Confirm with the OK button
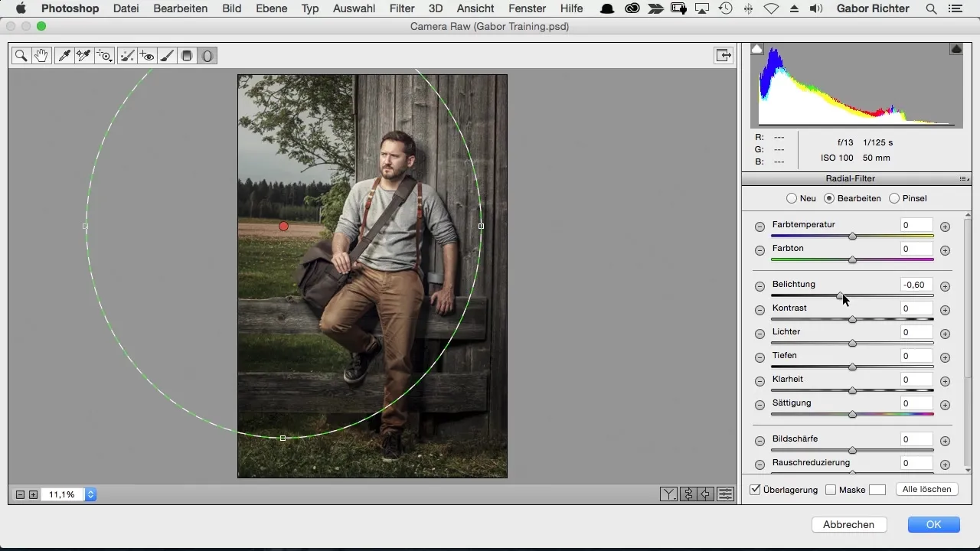Image resolution: width=980 pixels, height=551 pixels. click(x=933, y=524)
